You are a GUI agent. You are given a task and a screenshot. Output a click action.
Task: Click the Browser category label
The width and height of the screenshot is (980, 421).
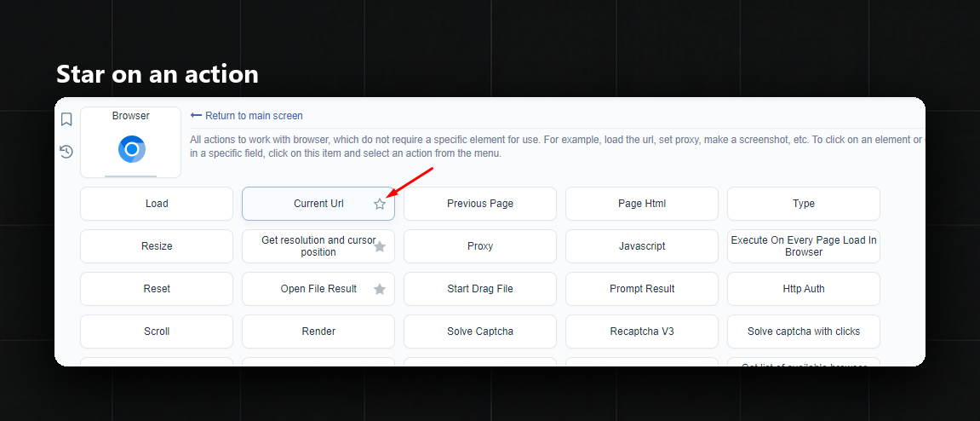coord(130,116)
